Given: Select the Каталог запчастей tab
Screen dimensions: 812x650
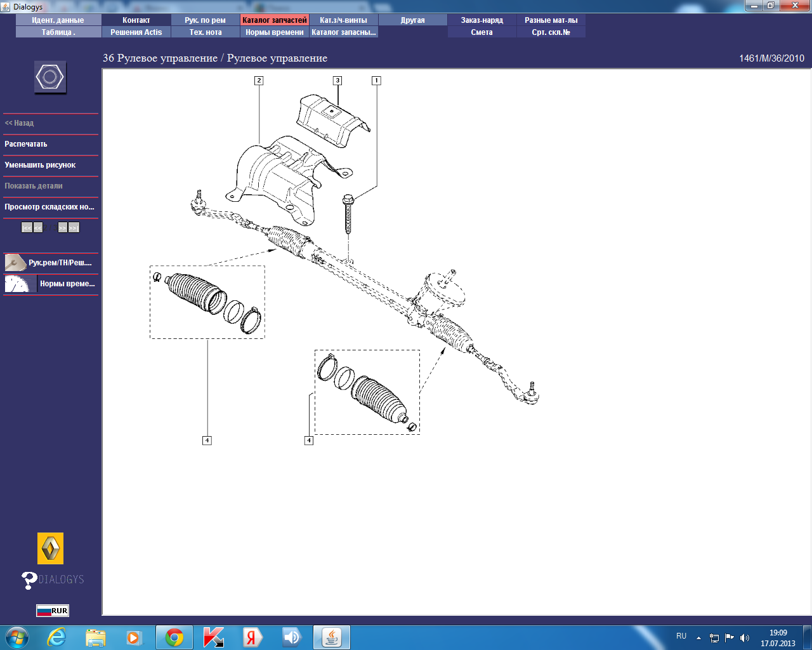Looking at the screenshot, I should (275, 20).
